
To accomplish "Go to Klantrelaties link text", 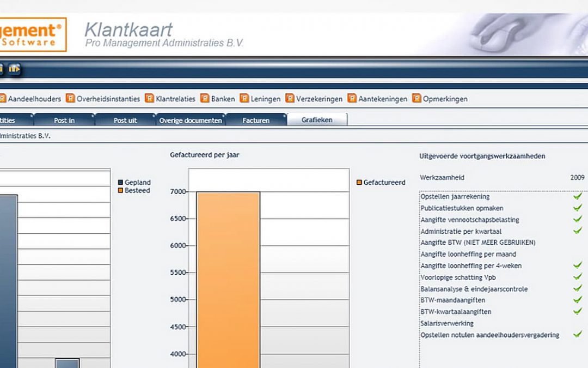I will [x=175, y=99].
